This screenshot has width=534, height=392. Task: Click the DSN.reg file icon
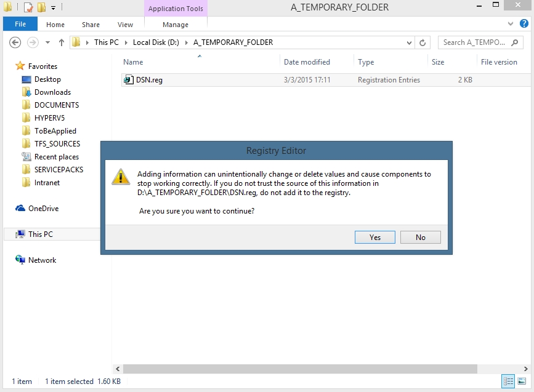click(x=128, y=80)
